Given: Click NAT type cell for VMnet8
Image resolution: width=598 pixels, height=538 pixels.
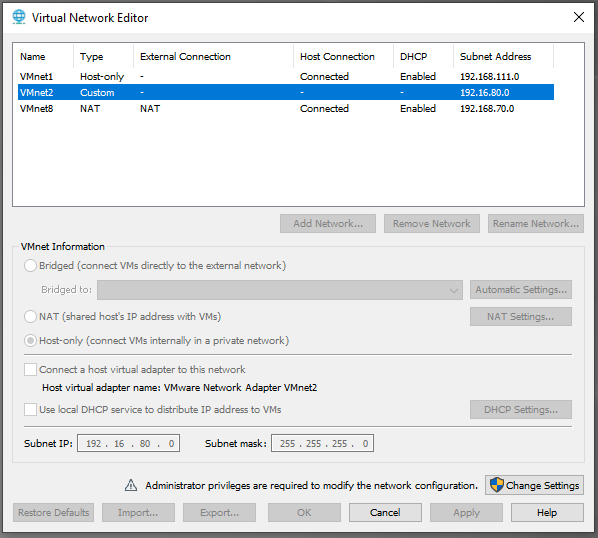Looking at the screenshot, I should pos(90,109).
